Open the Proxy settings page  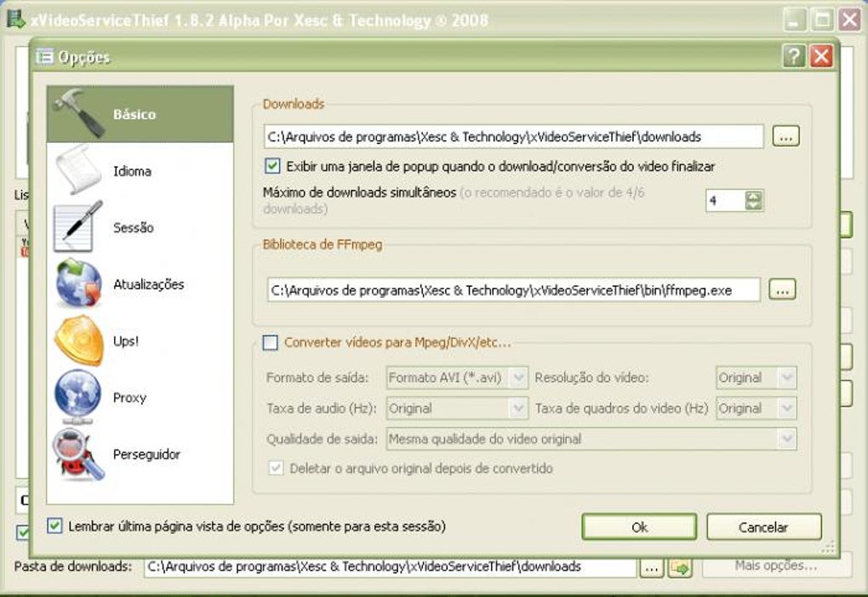pos(140,398)
